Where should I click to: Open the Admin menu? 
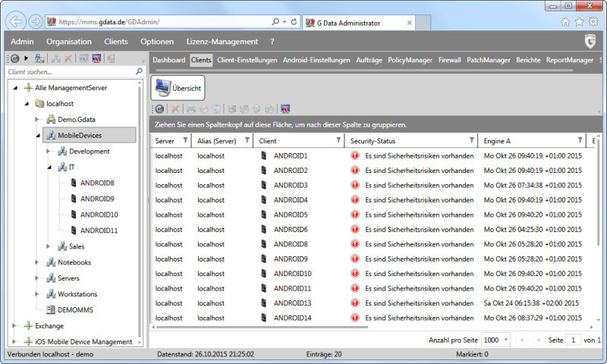coord(22,42)
